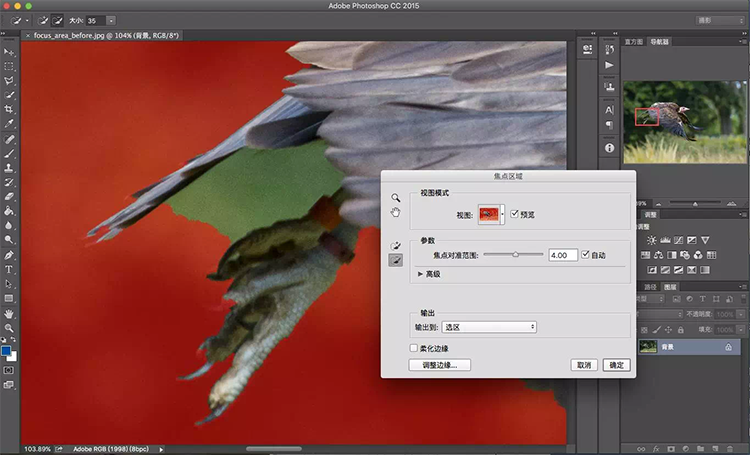The width and height of the screenshot is (750, 455).
Task: Add Channel Mixer adjustment
Action: tap(698, 255)
